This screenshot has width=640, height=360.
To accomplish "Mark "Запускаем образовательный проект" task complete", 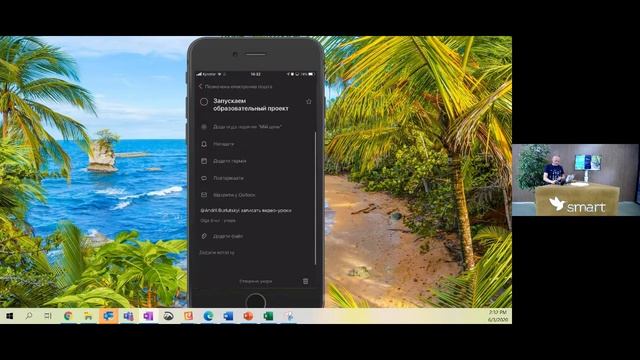I will pos(204,102).
